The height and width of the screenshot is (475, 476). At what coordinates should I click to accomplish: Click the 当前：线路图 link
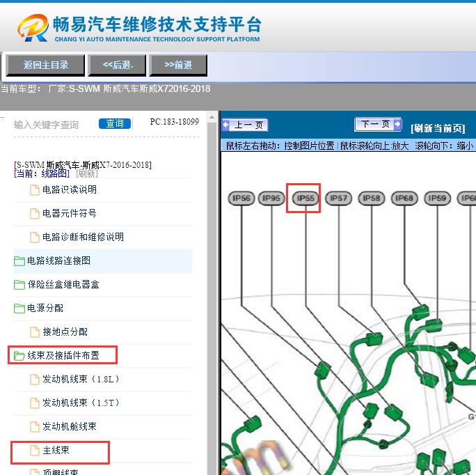point(42,173)
